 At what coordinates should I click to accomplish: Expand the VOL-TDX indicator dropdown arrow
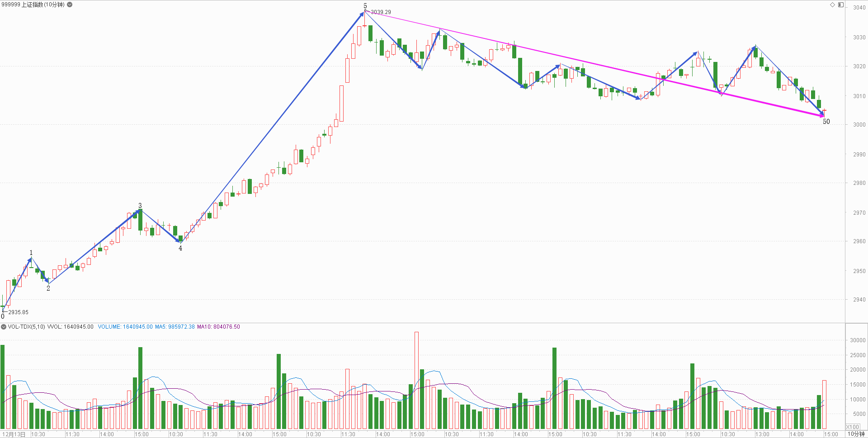[4, 327]
